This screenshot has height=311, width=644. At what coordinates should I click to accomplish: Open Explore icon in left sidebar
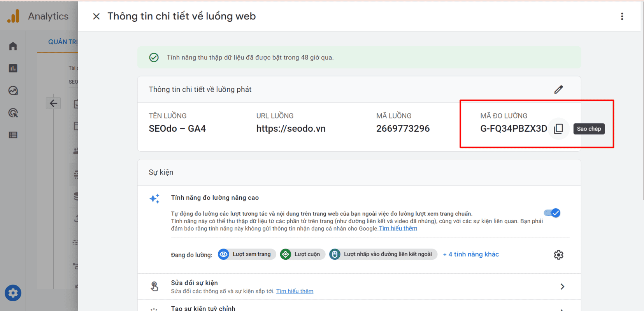13,91
